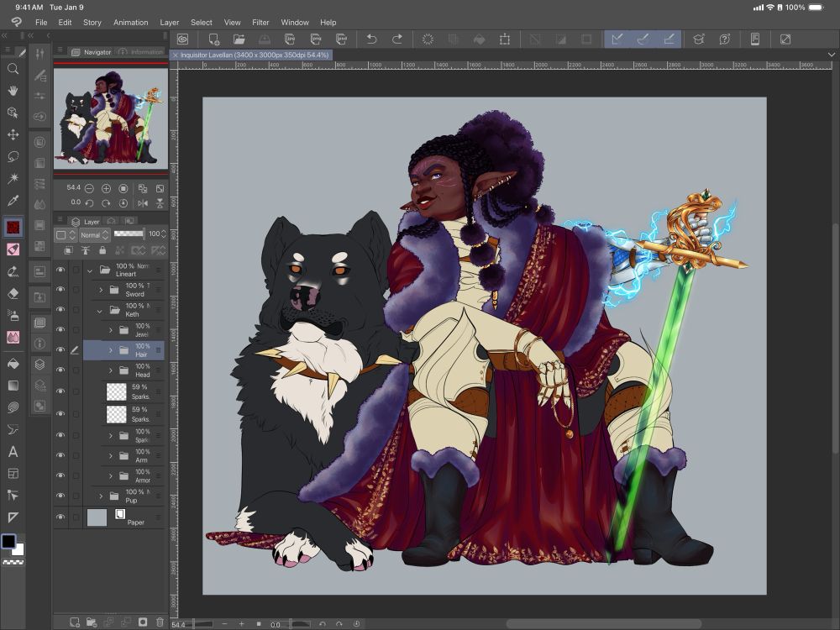Zoom in in the Navigator panel
This screenshot has height=630, width=840.
[x=106, y=188]
